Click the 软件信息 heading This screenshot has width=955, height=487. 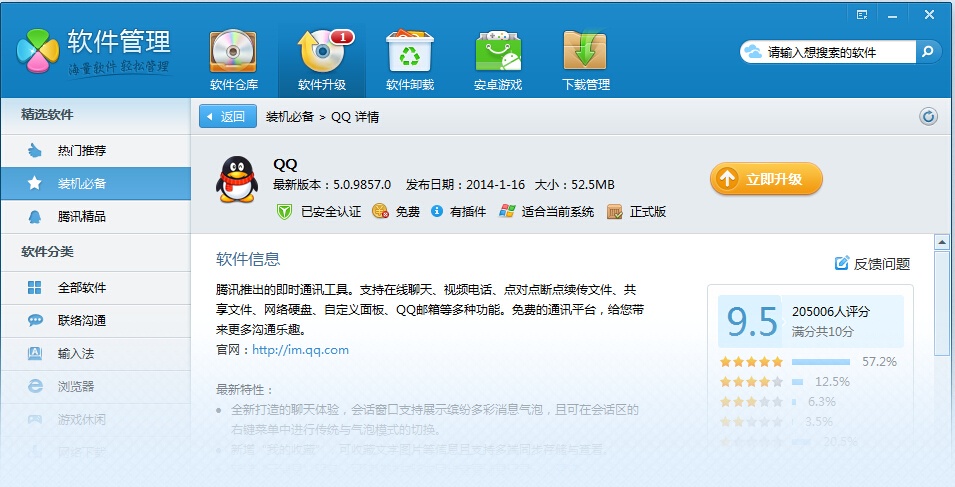click(x=248, y=259)
